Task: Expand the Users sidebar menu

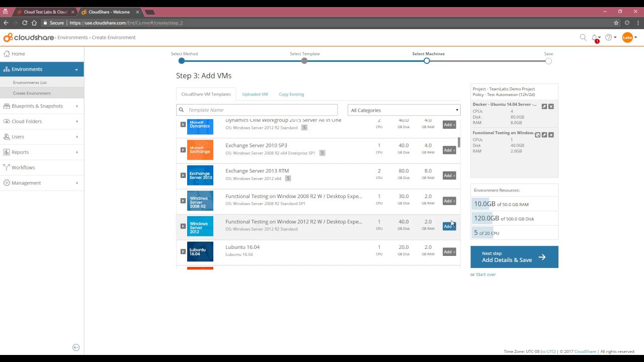Action: 42,137
